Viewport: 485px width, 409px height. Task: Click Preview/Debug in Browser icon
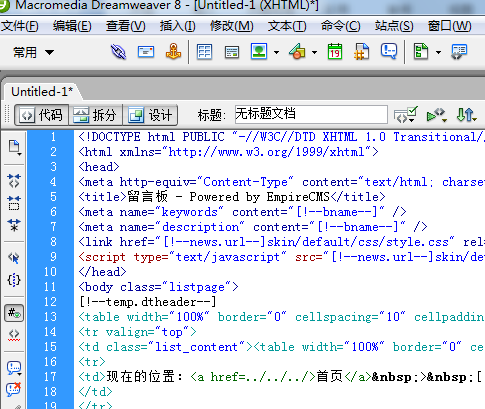pos(436,115)
